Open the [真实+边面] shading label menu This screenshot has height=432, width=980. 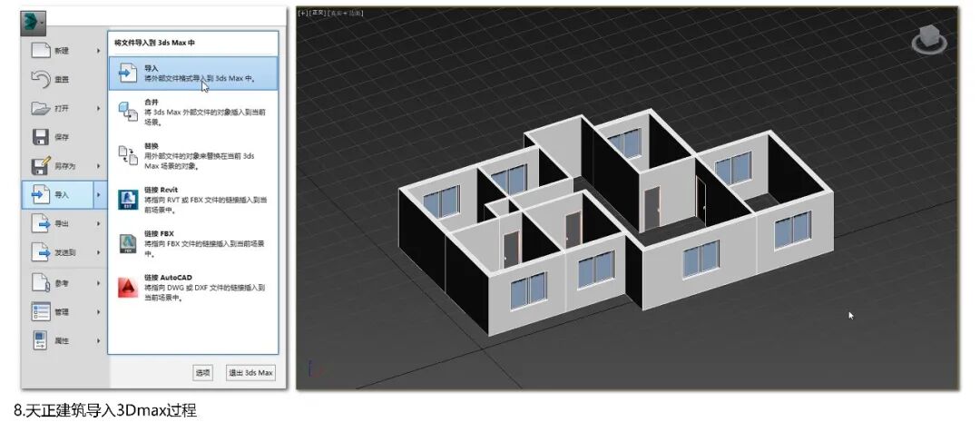pyautogui.click(x=346, y=13)
